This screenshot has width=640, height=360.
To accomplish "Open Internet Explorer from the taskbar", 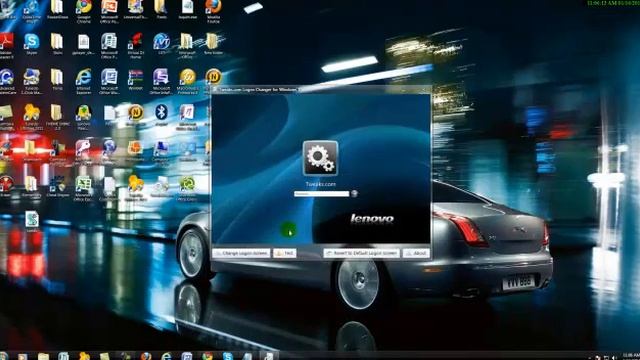I will (167, 356).
